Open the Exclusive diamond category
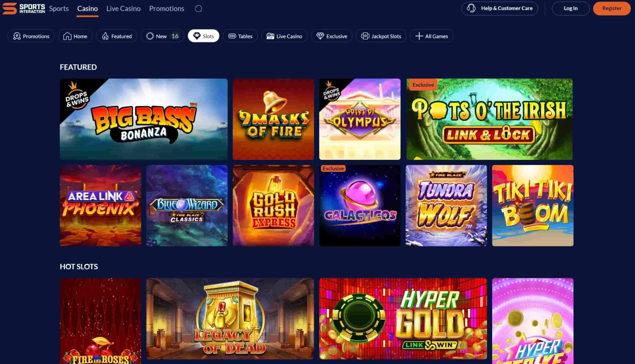Viewport: 635px width, 364px height. point(332,36)
